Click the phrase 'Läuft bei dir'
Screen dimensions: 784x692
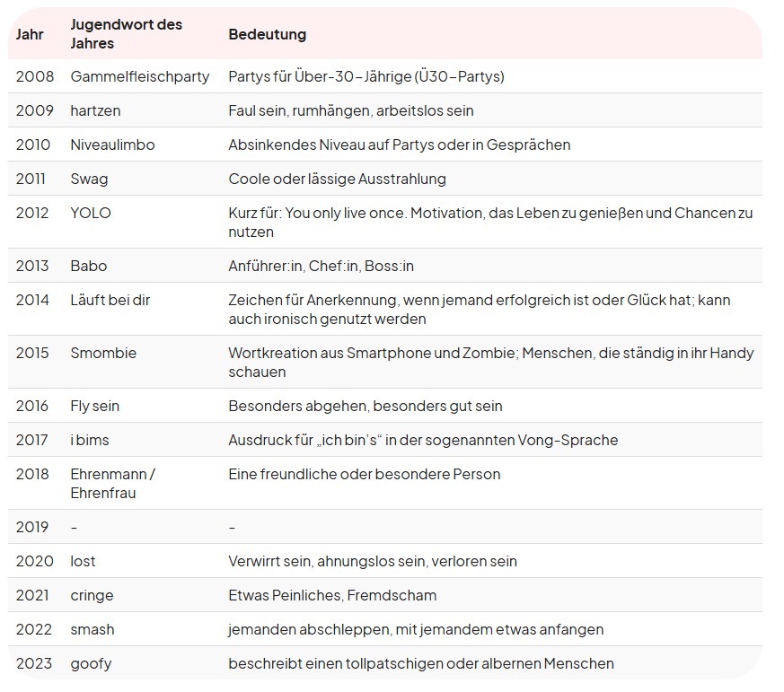[x=110, y=300]
